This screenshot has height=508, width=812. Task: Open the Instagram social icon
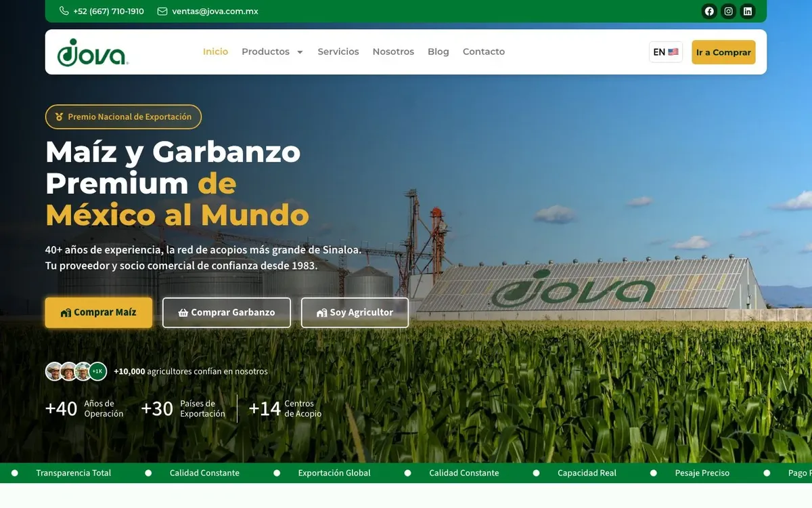point(728,11)
